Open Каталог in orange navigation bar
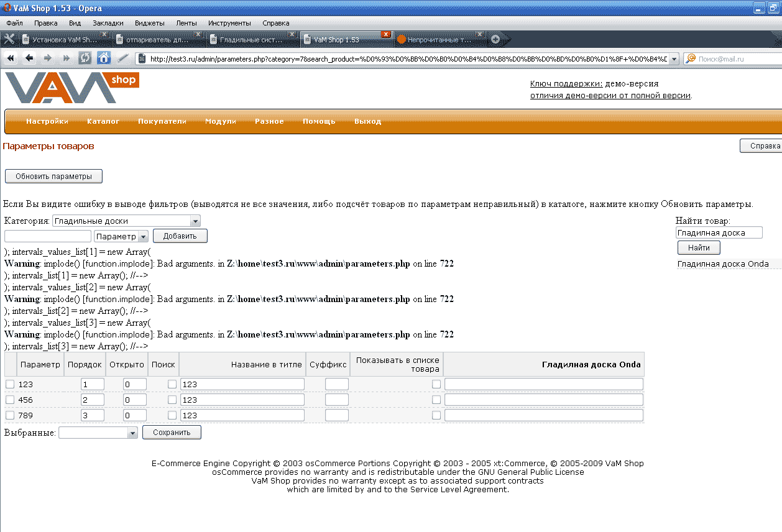Viewport: 782px width, 532px height. pyautogui.click(x=103, y=121)
